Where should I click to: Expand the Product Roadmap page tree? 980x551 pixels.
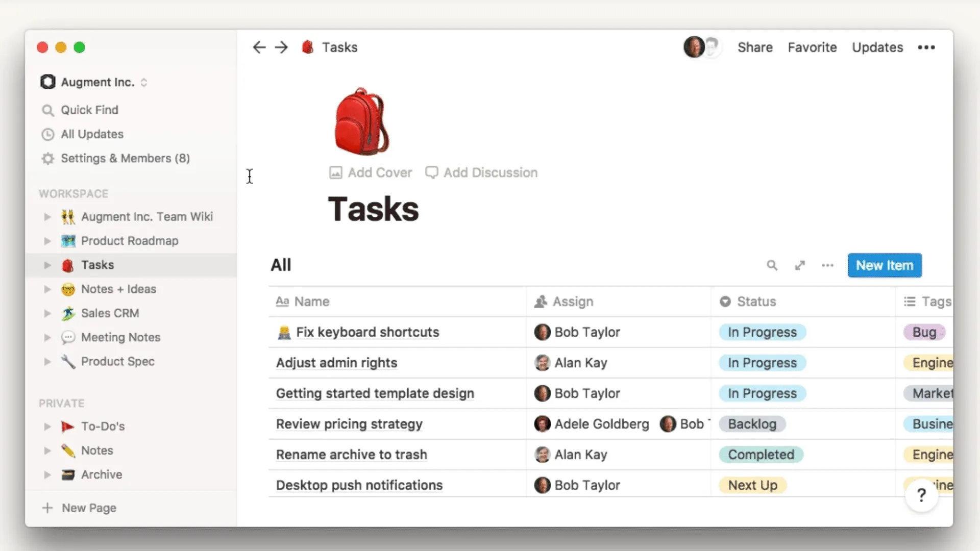point(47,241)
